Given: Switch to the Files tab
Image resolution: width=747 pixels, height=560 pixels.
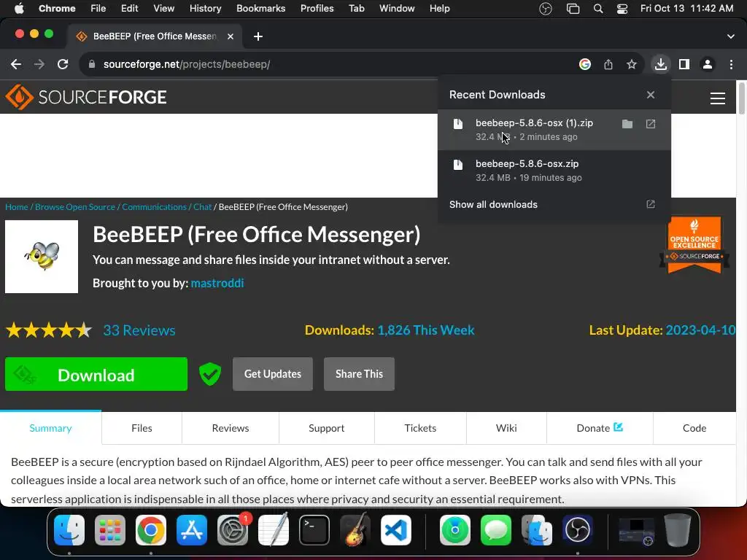Looking at the screenshot, I should tap(142, 428).
